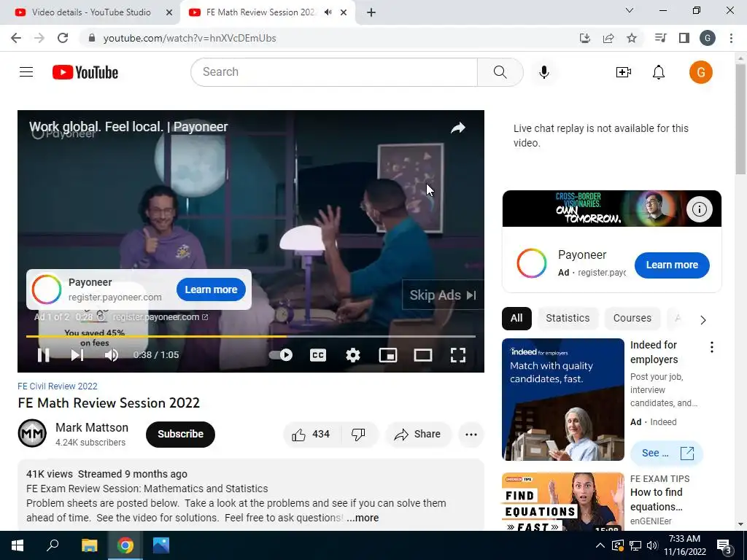
Task: Seek on the yellow ad progress bar
Action: click(x=251, y=336)
